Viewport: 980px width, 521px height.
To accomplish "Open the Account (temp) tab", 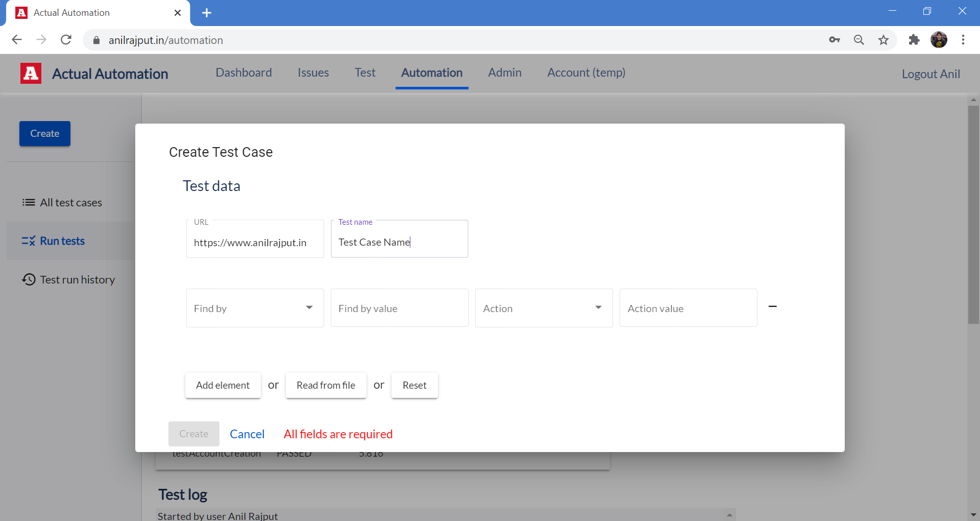I will coord(586,73).
